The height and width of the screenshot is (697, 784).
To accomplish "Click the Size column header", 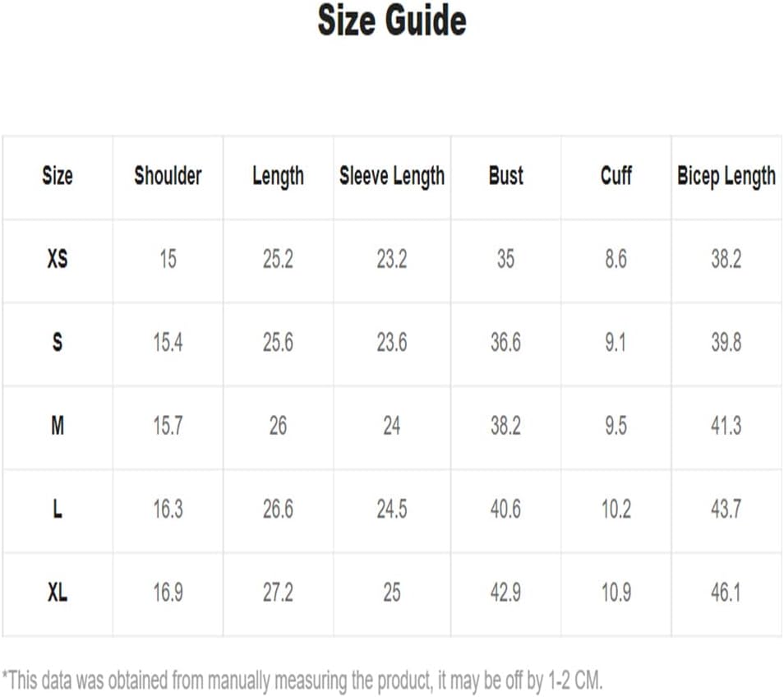I will [58, 176].
